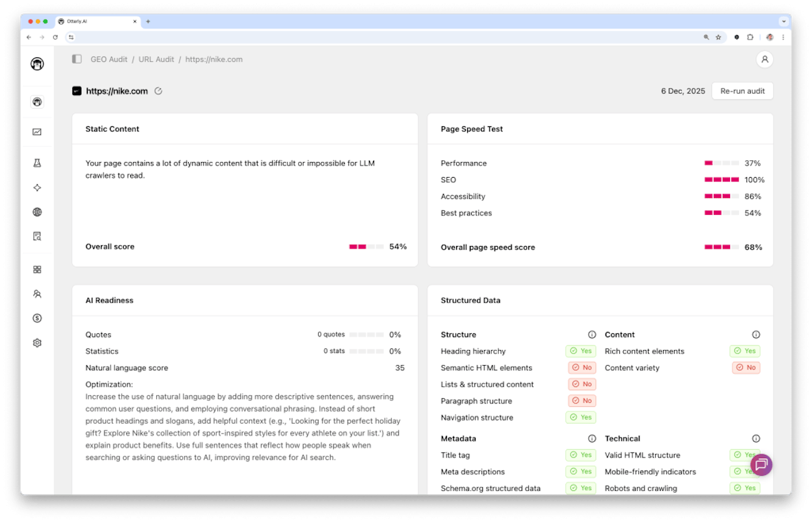Open the team members sidebar icon
This screenshot has width=812, height=522.
click(37, 294)
